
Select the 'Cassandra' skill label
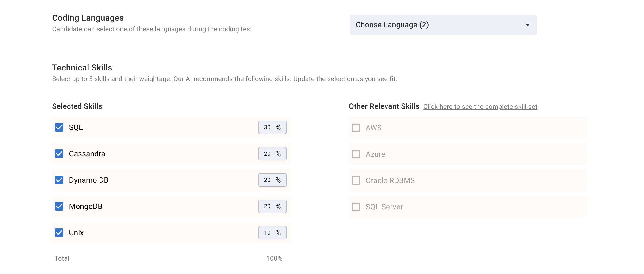tap(87, 154)
